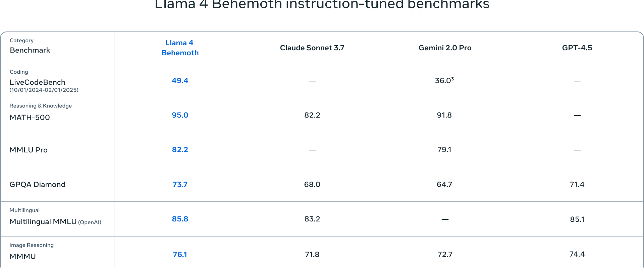Click the Llama 4 Behemoth column header
Image resolution: width=644 pixels, height=268 pixels.
point(180,48)
